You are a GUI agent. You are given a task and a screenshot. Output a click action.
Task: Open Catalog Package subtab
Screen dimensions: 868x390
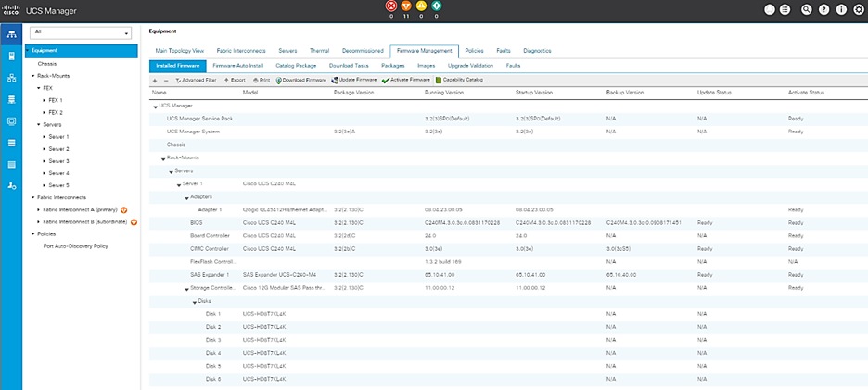296,66
